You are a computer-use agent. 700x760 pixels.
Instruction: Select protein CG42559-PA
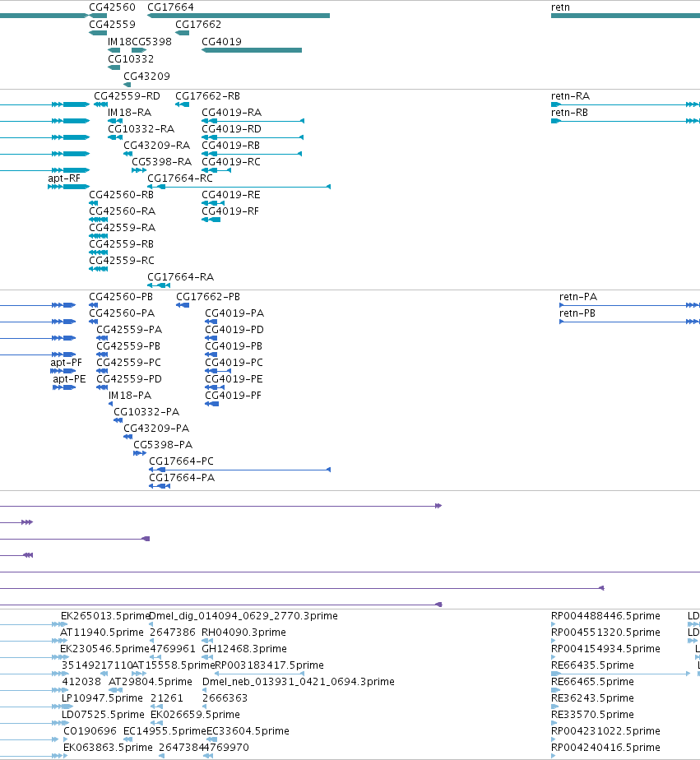[129, 330]
